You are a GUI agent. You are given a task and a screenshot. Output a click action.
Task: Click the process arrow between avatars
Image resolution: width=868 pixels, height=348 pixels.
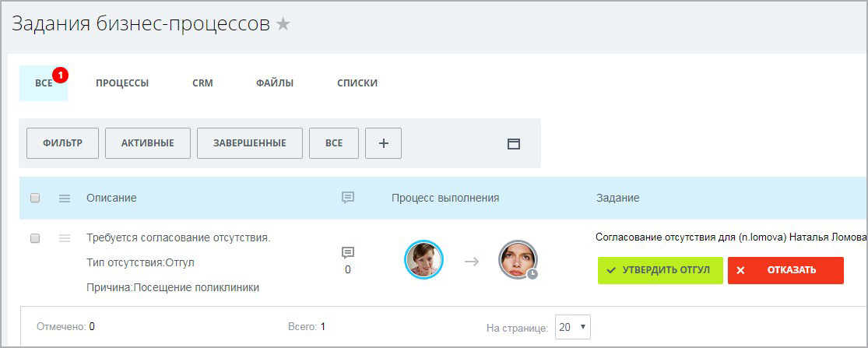(x=472, y=262)
